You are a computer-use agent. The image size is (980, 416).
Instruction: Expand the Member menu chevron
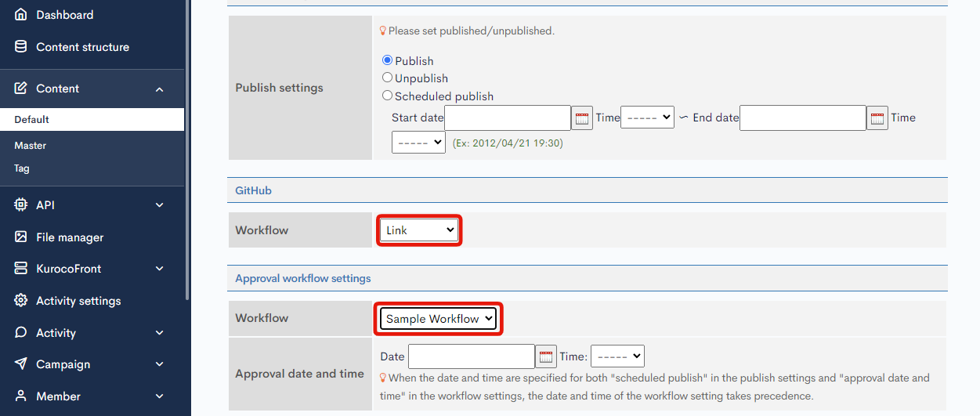click(160, 396)
